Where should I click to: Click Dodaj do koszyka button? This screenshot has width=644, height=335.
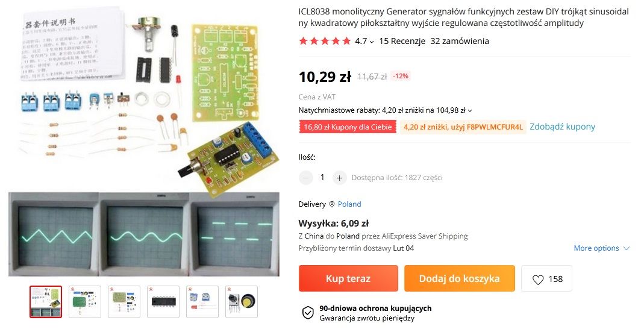point(459,278)
